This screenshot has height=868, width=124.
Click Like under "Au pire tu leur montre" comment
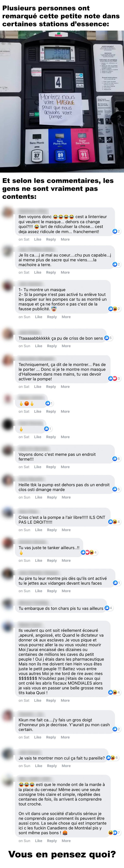(39, 591)
